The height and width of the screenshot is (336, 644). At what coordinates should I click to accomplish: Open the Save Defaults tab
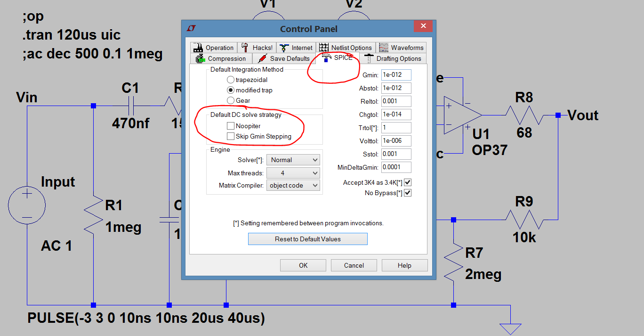click(284, 59)
